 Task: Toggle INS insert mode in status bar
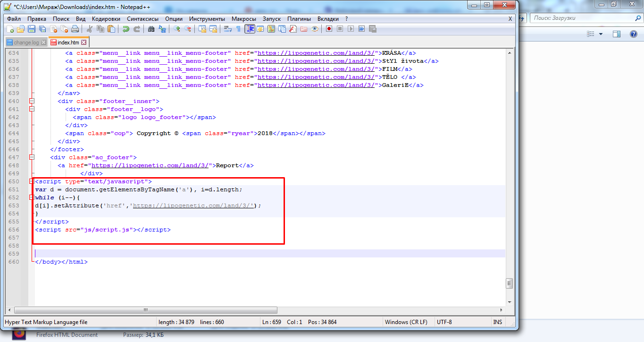[x=497, y=322]
